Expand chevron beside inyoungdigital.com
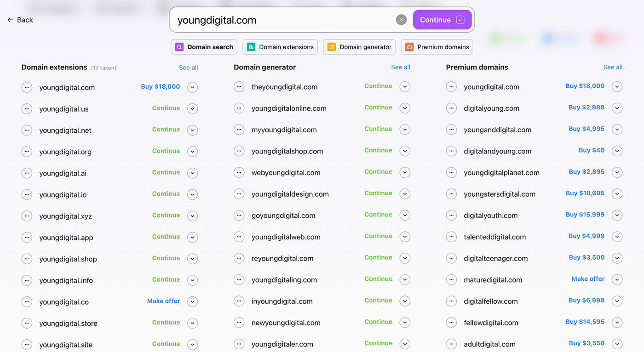The image size is (644, 352). point(405,301)
